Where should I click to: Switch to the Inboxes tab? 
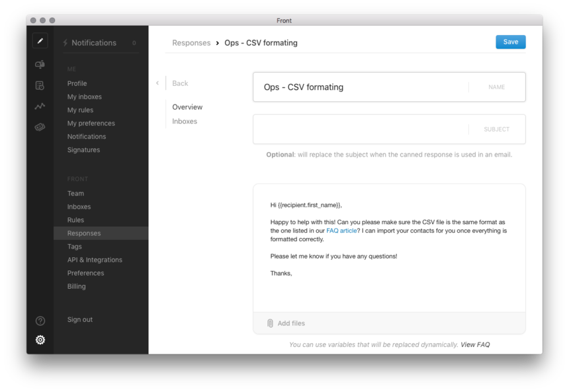click(x=185, y=121)
